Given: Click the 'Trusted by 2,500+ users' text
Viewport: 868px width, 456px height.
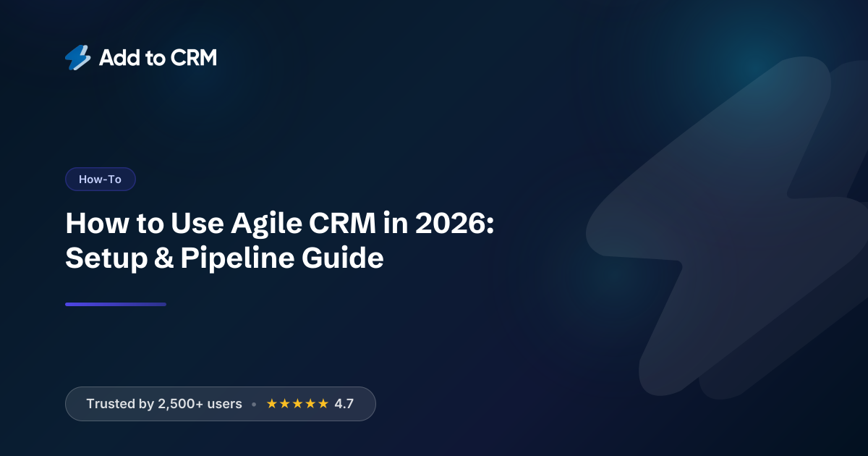Looking at the screenshot, I should [x=164, y=404].
